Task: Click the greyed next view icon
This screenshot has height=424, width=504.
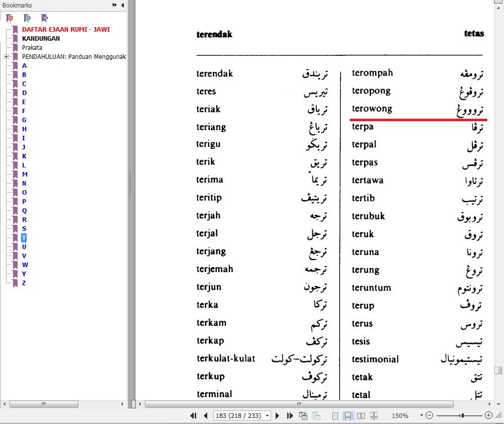Action: [316, 415]
